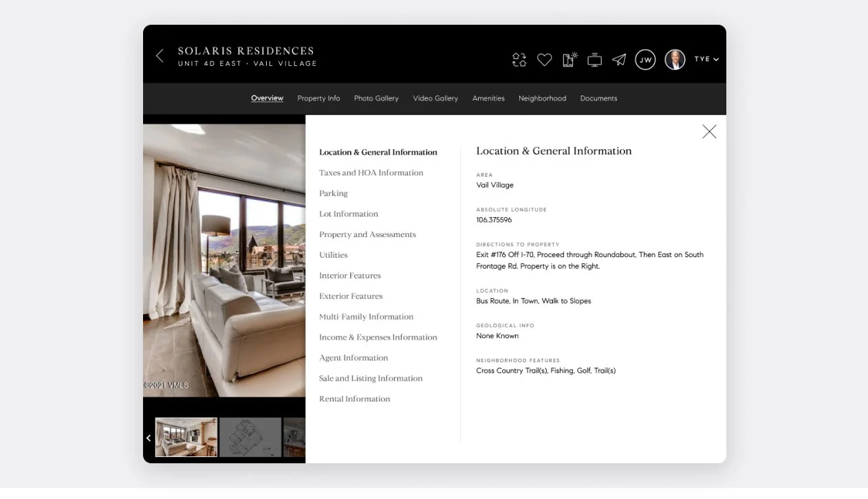
Task: Click the agent profile photo avatar
Action: 675,60
